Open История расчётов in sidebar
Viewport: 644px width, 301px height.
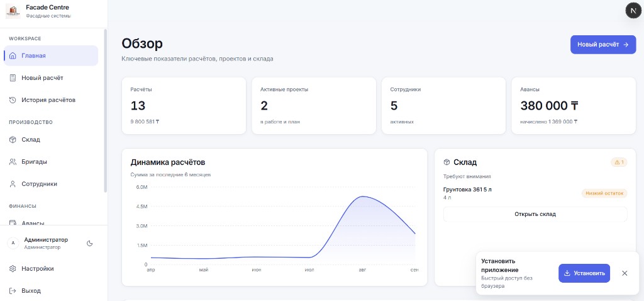pos(51,100)
